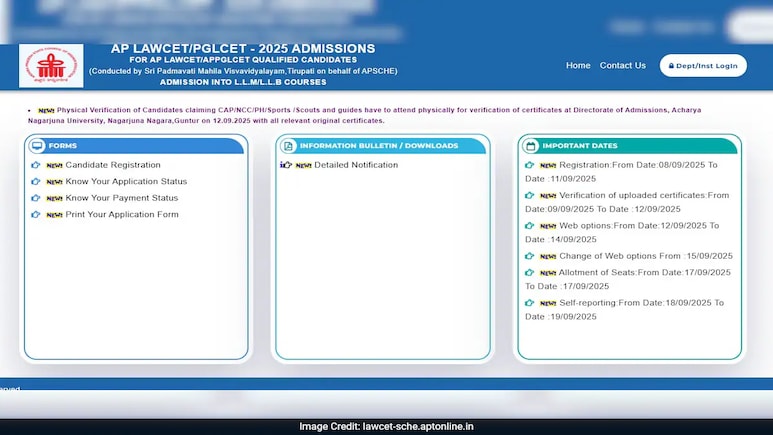Click the ADMISSION INTO L.L.M/L.L.B COURSES heading
Viewport: 773px width, 435px height.
pos(243,82)
